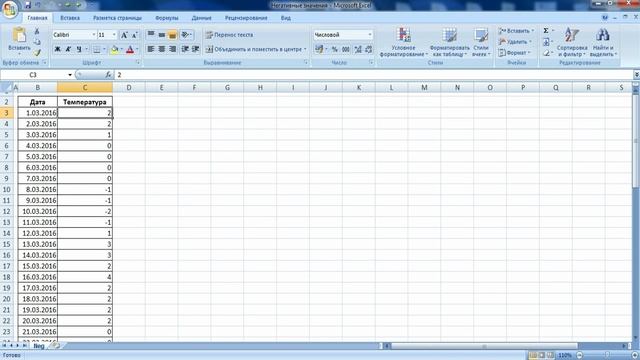The width and height of the screenshot is (640, 360).
Task: Increase font size with the large A icon
Action: (124, 35)
